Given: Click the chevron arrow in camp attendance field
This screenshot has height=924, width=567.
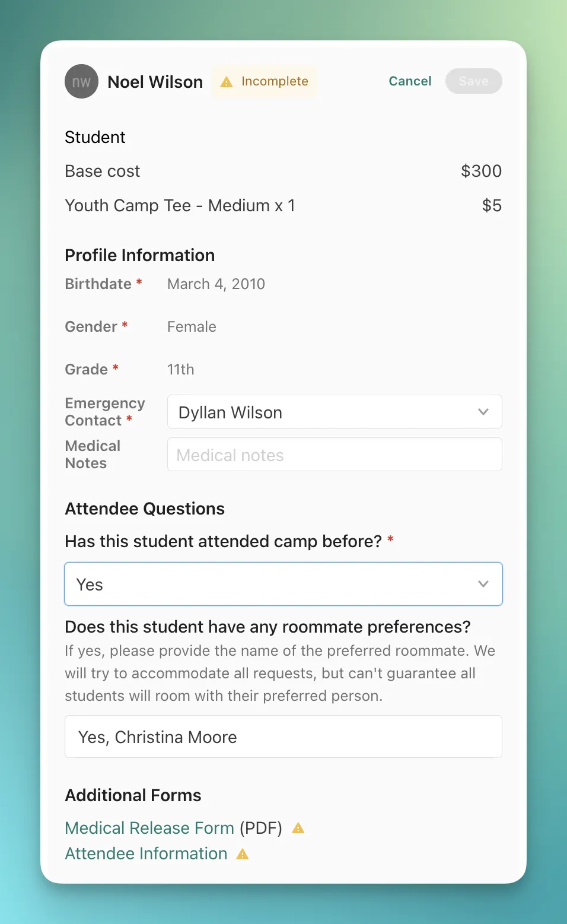Looking at the screenshot, I should click(483, 584).
